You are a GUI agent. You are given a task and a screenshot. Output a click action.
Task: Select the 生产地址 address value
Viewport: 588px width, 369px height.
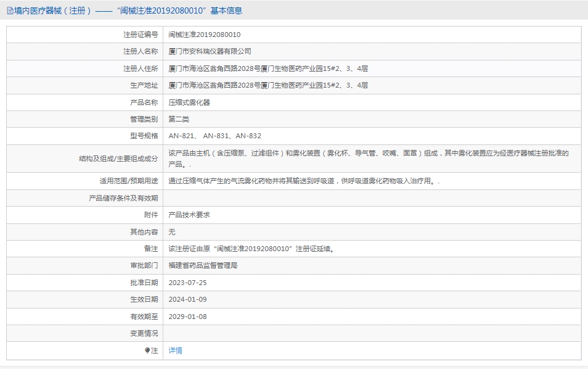click(x=268, y=85)
